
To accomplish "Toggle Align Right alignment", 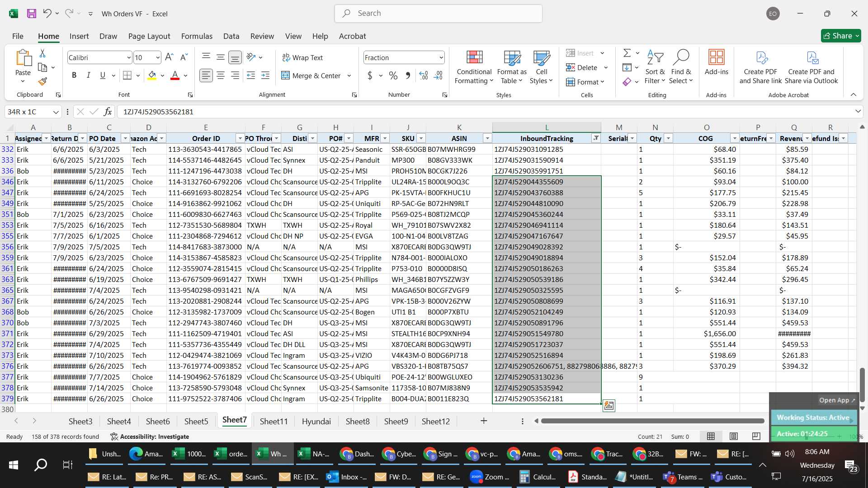I will click(235, 75).
